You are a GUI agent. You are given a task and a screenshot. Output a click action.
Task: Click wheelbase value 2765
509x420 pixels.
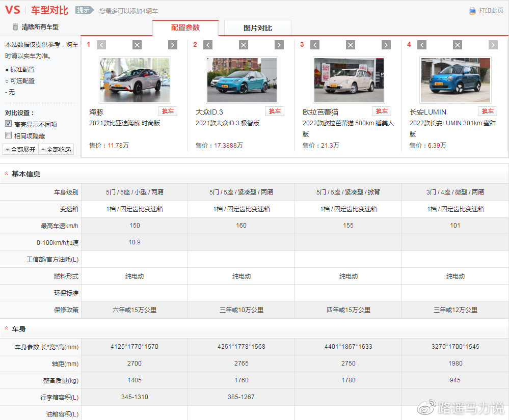tap(242, 363)
